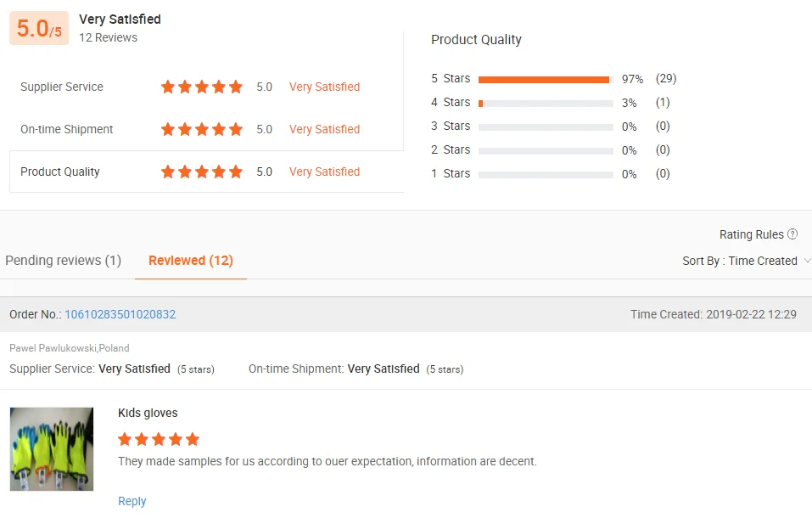Click the 5.0/5 overall score badge
The image size is (812, 518).
pos(39,29)
